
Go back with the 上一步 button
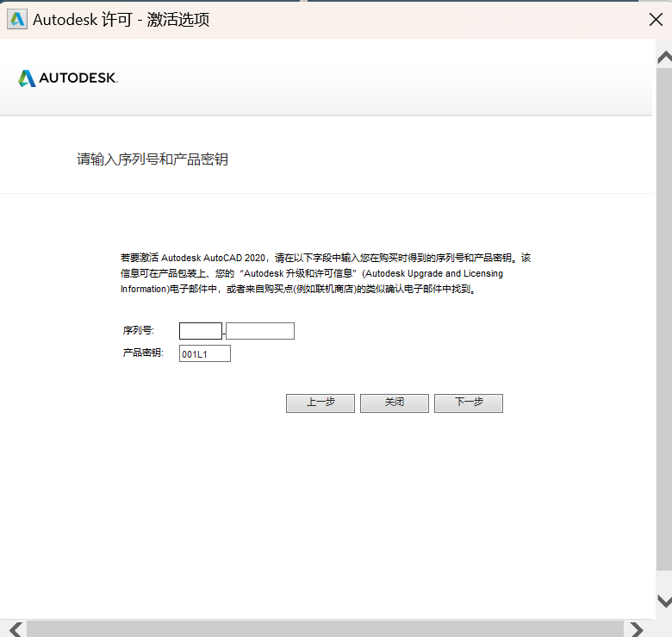[320, 403]
